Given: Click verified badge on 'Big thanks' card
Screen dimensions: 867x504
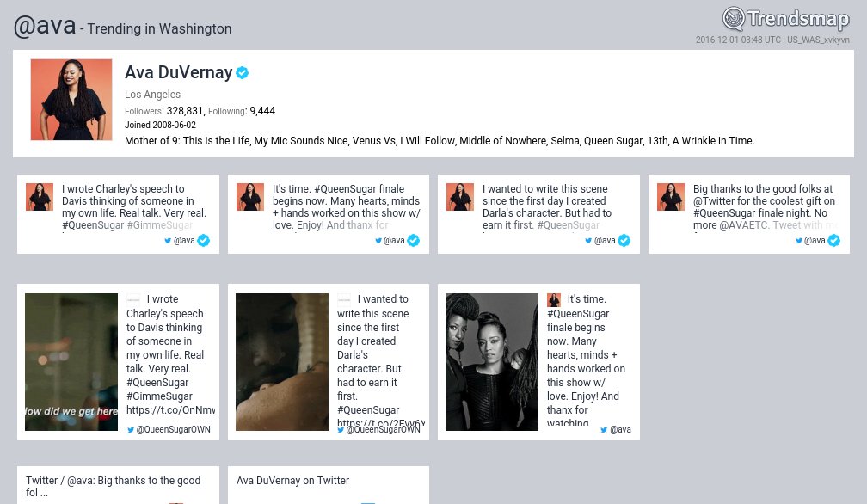Looking at the screenshot, I should coord(834,241).
